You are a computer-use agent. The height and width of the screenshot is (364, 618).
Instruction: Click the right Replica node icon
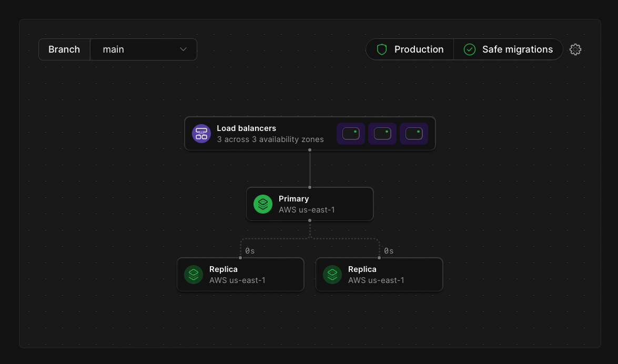pos(332,274)
